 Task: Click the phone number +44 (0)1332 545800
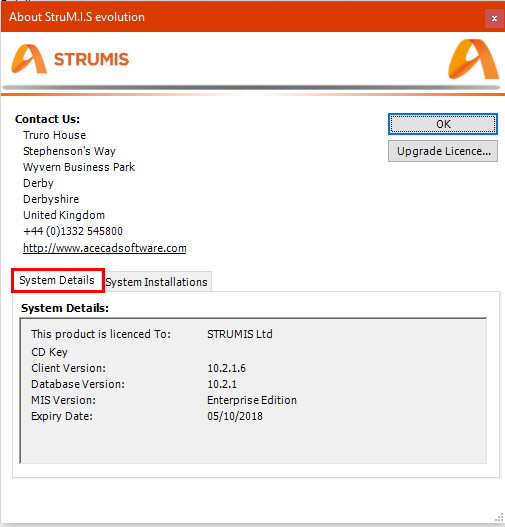(73, 231)
